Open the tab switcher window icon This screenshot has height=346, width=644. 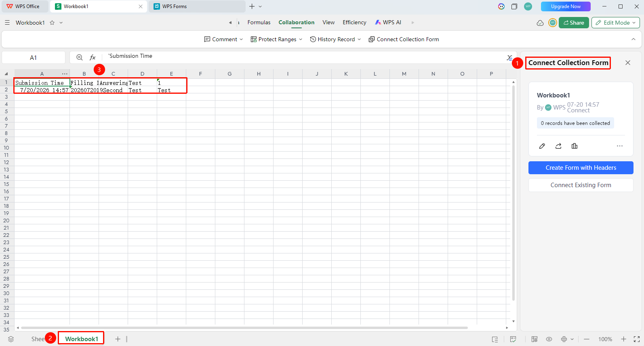coord(514,6)
